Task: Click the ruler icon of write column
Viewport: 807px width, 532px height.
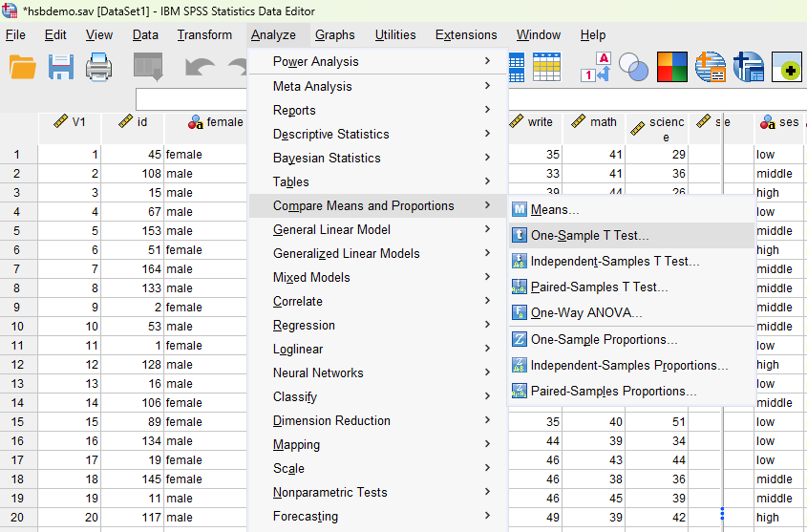Action: 517,121
